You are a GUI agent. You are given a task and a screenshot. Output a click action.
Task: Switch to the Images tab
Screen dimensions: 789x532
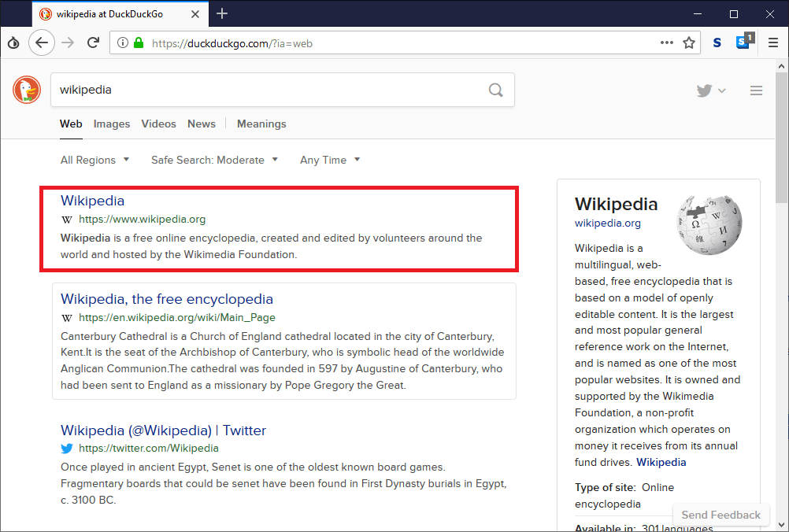pyautogui.click(x=112, y=124)
